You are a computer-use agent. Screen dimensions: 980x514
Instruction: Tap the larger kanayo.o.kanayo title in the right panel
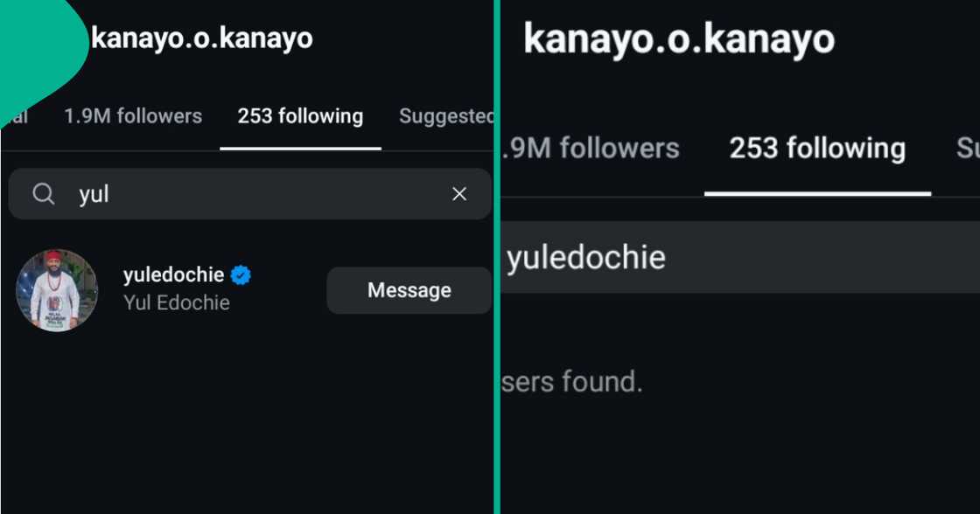(x=679, y=40)
